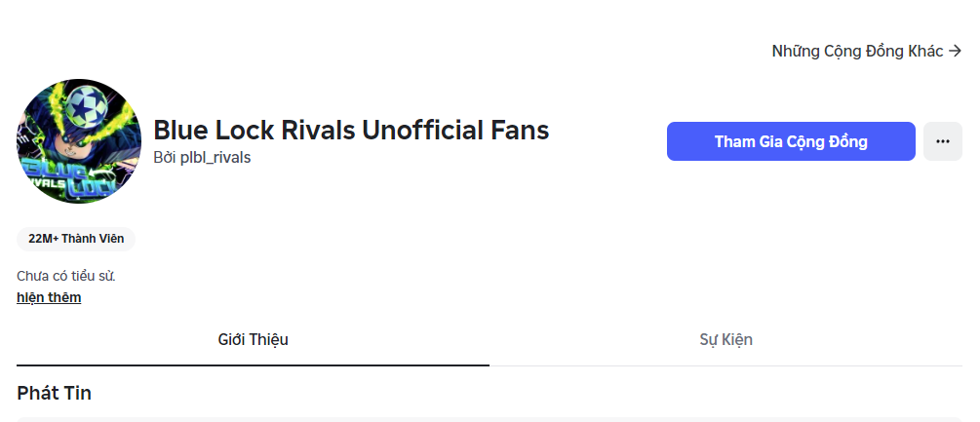
Task: Select the Giới Thiệu tab
Action: point(254,339)
